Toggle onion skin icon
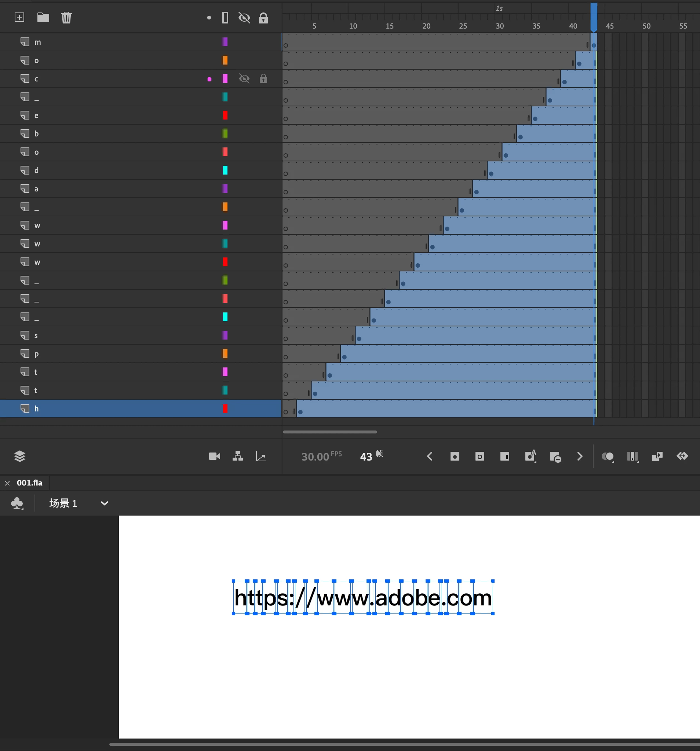The image size is (700, 751). click(x=608, y=457)
